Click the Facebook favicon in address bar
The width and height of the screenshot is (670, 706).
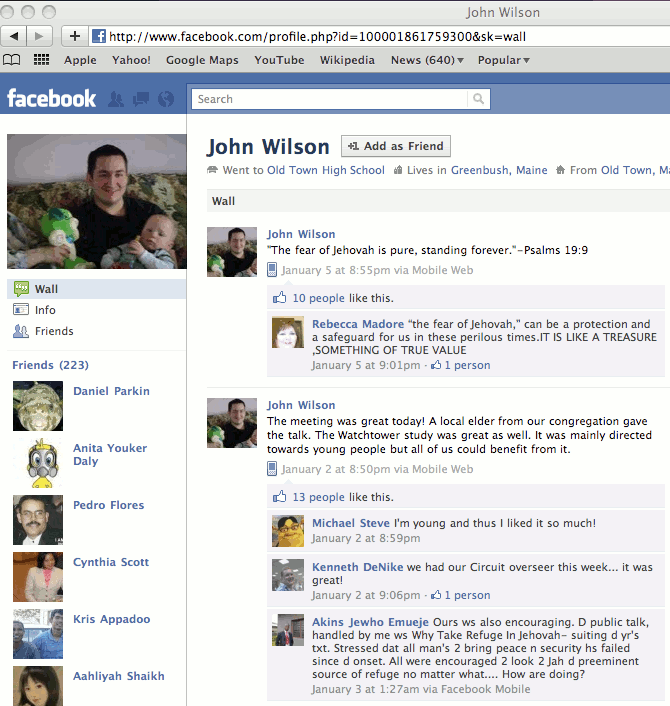point(99,36)
